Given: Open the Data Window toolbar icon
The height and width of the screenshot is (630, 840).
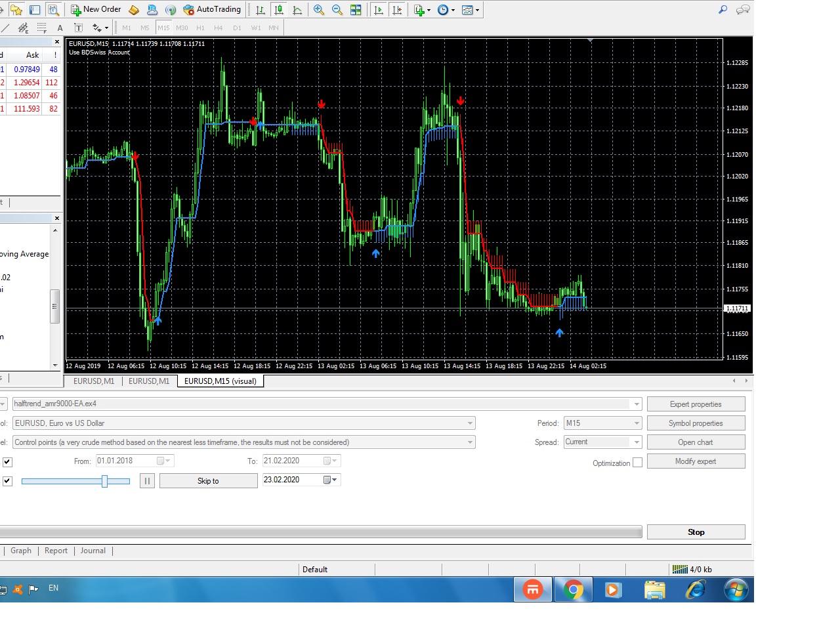Looking at the screenshot, I should [35, 10].
